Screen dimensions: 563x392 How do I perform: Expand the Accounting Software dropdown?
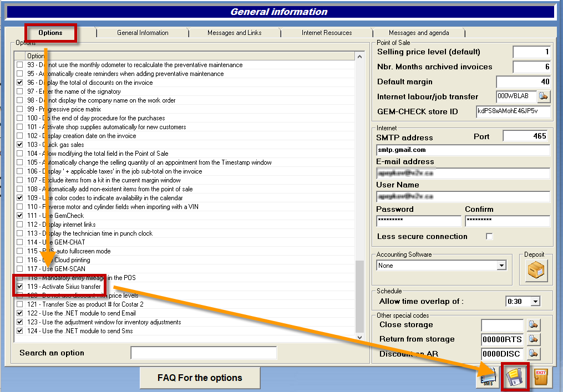[501, 266]
